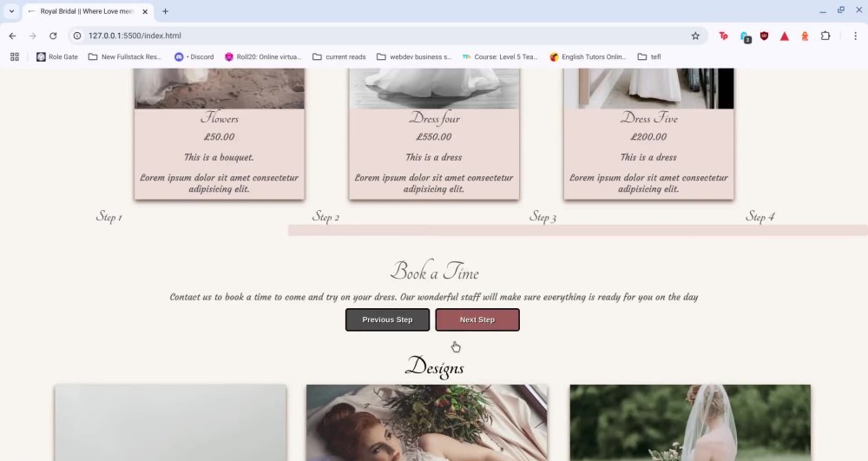This screenshot has height=461, width=868.
Task: Select the Dress Five card title
Action: click(x=648, y=118)
